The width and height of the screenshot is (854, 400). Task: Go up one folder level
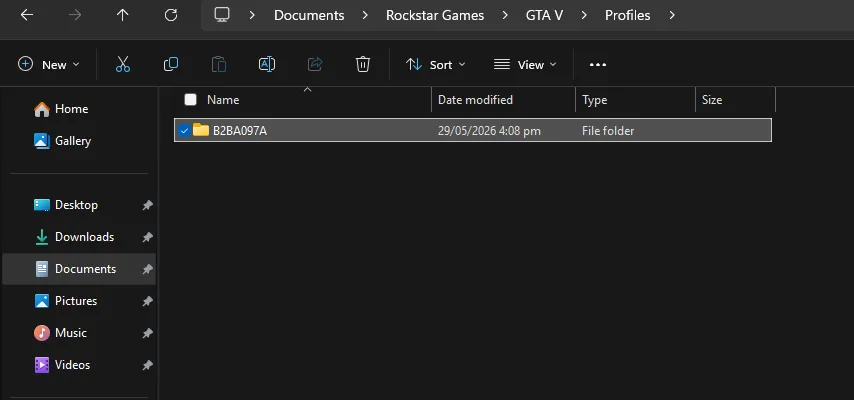pos(123,15)
